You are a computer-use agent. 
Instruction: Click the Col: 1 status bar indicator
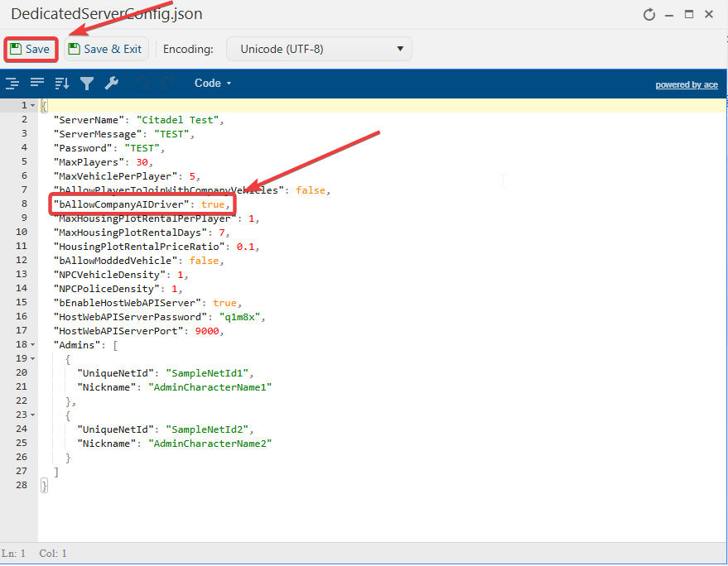(x=53, y=554)
